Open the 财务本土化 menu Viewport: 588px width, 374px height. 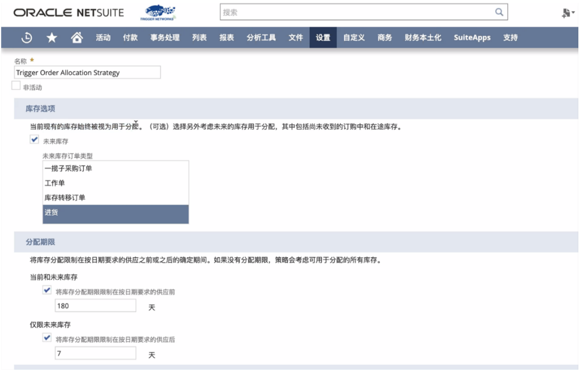click(x=423, y=37)
